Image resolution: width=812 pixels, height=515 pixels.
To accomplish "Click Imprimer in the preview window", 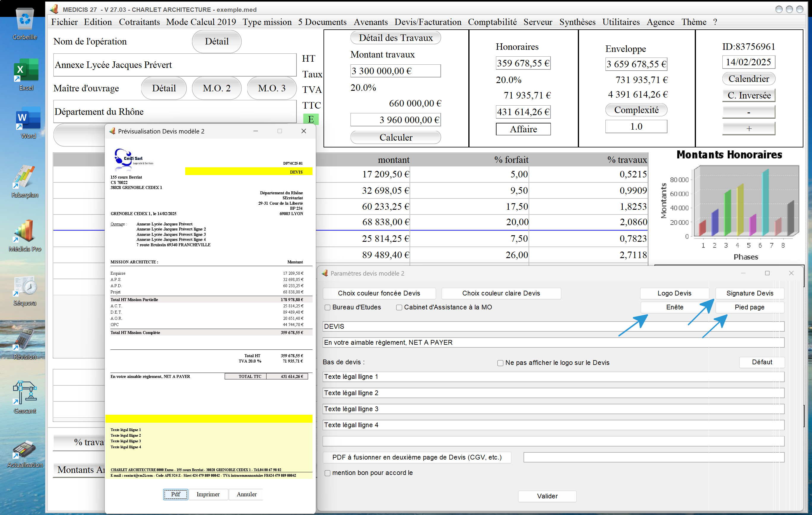I will 208,495.
